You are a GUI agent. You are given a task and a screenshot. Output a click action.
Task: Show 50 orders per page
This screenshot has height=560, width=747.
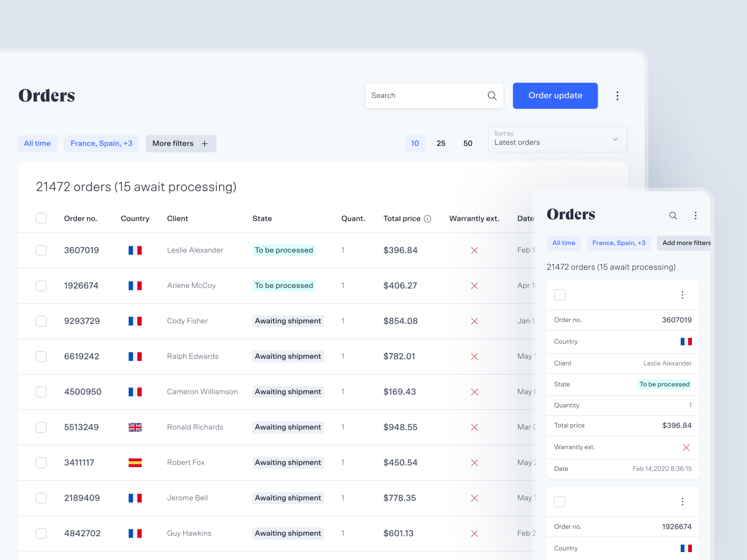click(468, 144)
